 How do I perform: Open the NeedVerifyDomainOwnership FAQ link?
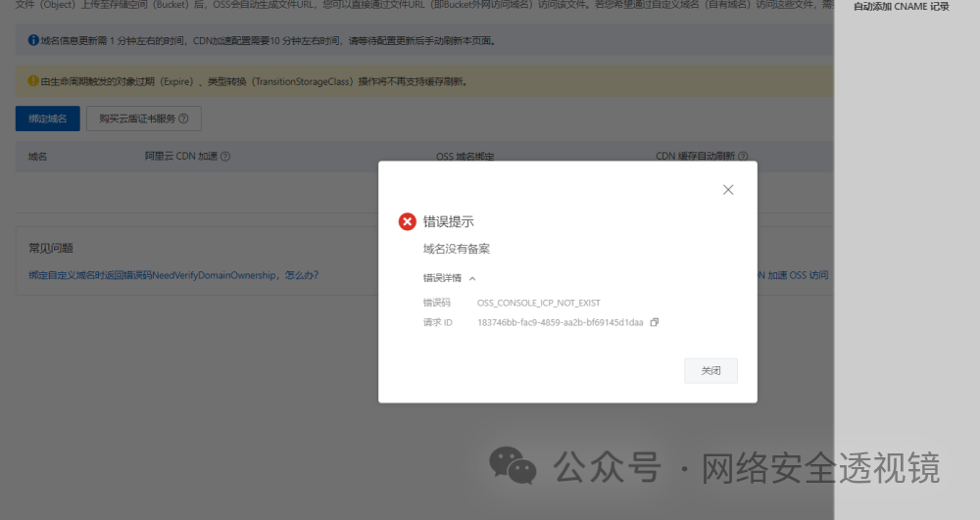[x=173, y=275]
